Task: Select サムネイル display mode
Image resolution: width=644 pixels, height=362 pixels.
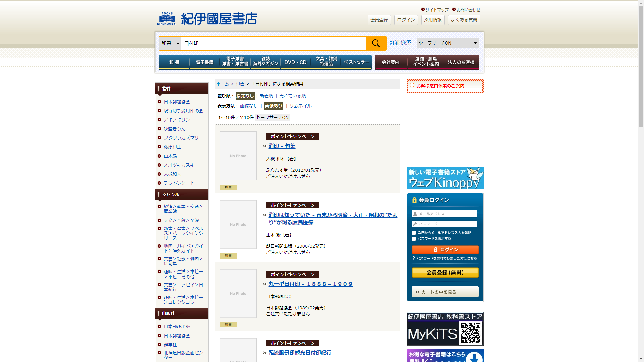Action: point(300,106)
